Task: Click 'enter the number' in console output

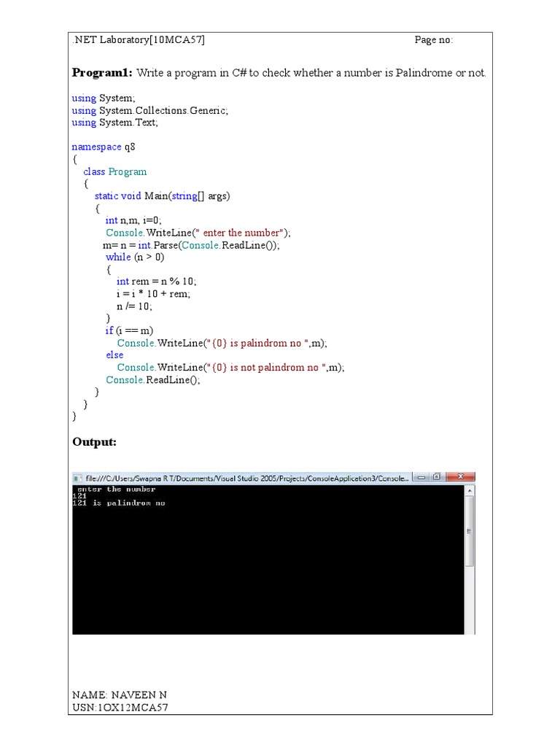Action: point(116,489)
